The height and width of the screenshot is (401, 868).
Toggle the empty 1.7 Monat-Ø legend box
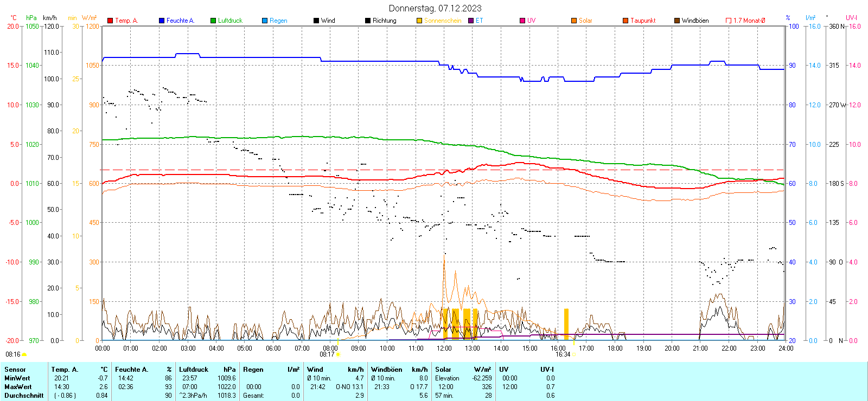point(729,21)
